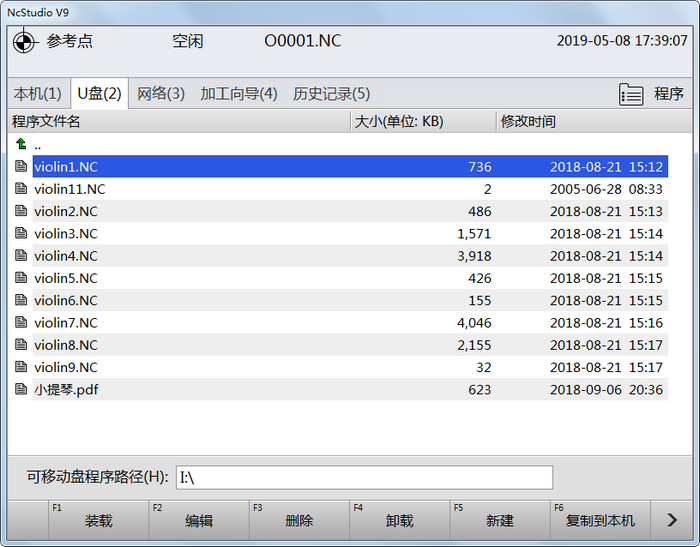This screenshot has height=547, width=700.
Task: Click the file icon beside violin3.NC
Action: [21, 233]
